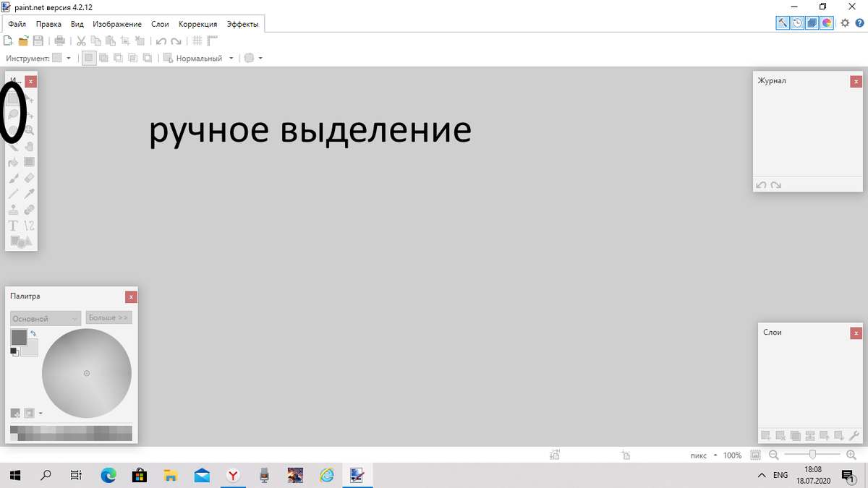This screenshot has height=488, width=868.
Task: Activate the Paintbrush tool
Action: 12,177
